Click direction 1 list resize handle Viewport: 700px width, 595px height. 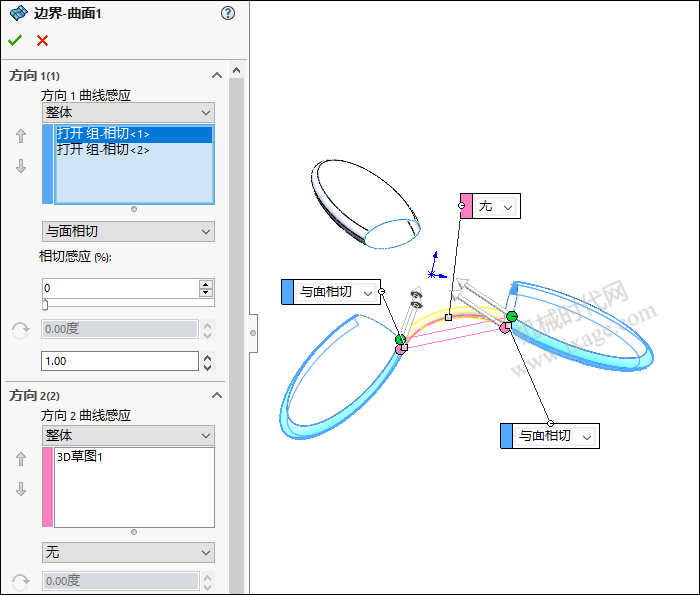click(134, 209)
